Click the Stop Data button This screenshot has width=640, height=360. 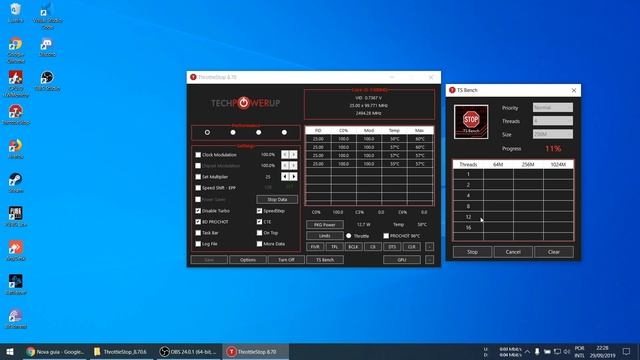[277, 200]
